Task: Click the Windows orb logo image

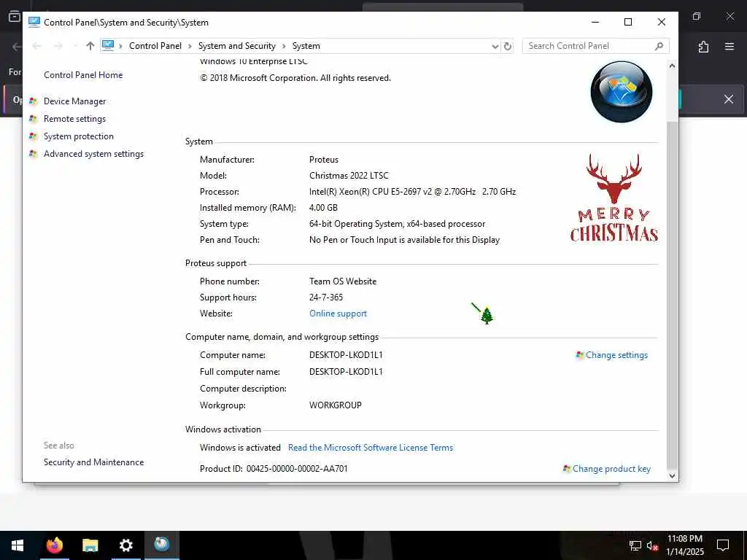Action: tap(622, 91)
